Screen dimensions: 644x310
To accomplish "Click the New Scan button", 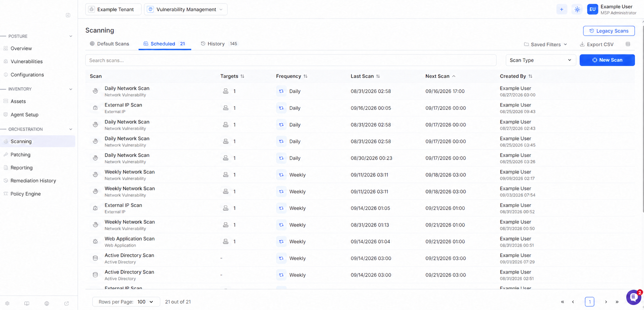I will (607, 60).
